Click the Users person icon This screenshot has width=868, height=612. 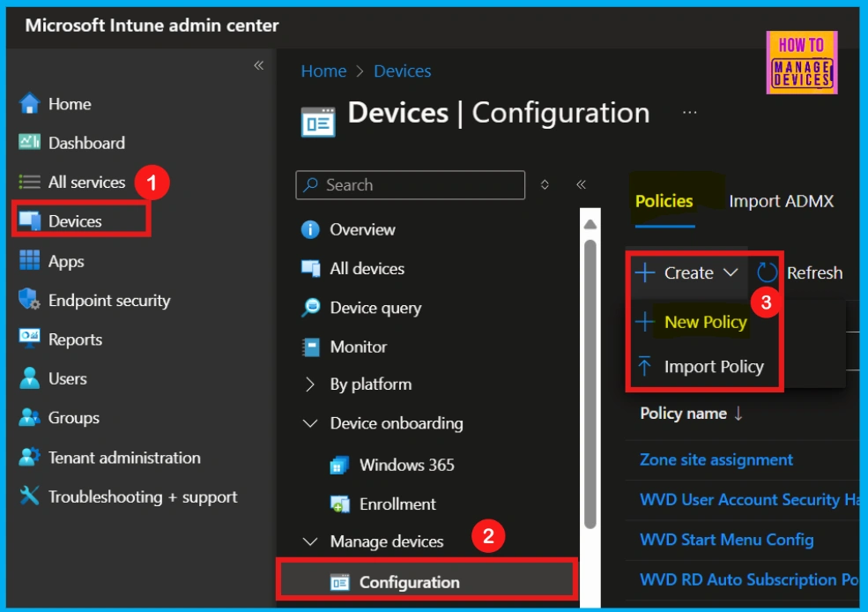pyautogui.click(x=29, y=378)
